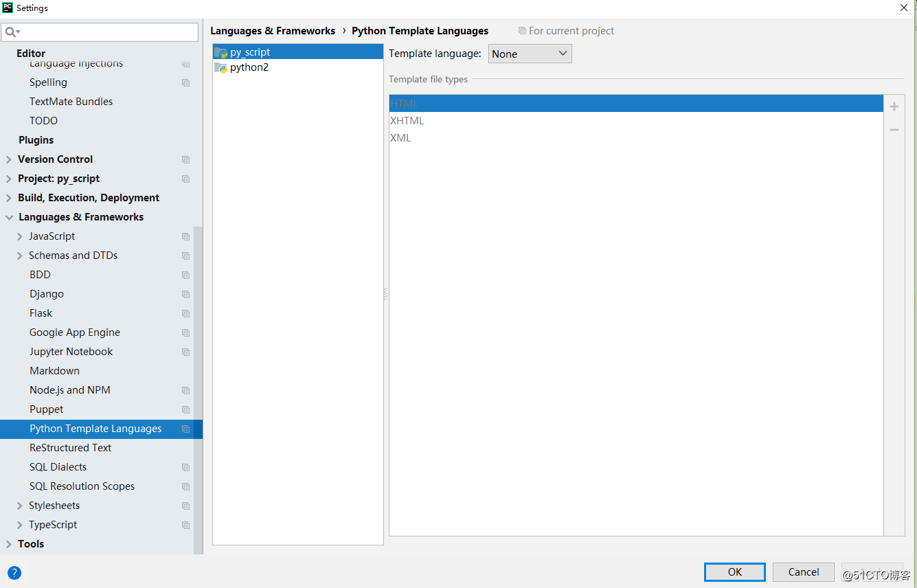
Task: Confirm settings with OK button
Action: click(734, 572)
